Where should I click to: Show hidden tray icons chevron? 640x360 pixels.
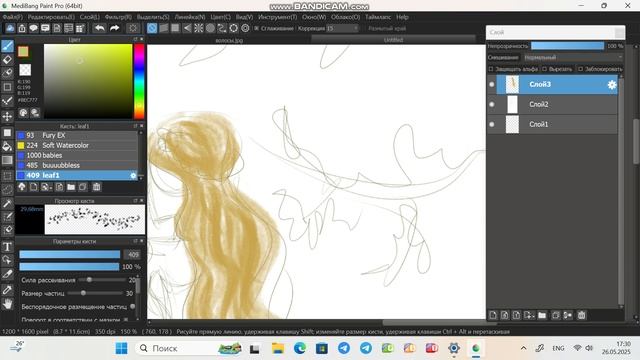523,348
